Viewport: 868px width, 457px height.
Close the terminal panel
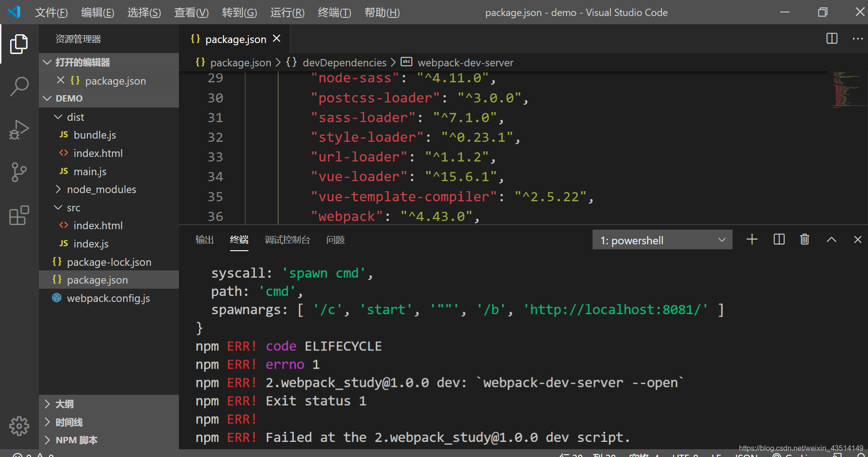click(x=857, y=239)
